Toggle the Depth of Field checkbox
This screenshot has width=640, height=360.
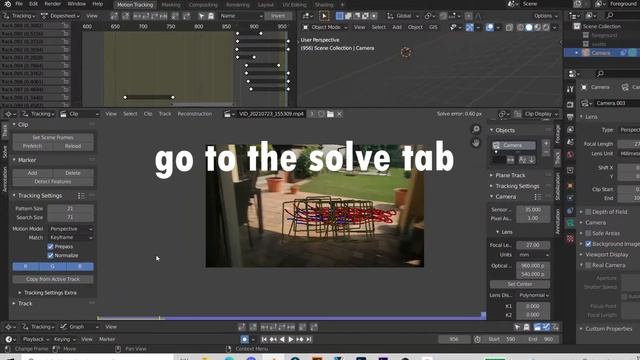pyautogui.click(x=588, y=212)
